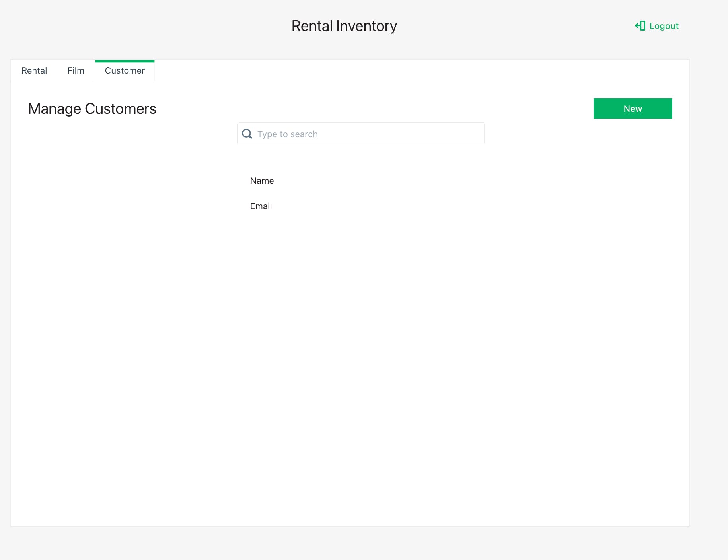Click the Logout door-arrow icon
The image size is (728, 560).
coord(640,26)
